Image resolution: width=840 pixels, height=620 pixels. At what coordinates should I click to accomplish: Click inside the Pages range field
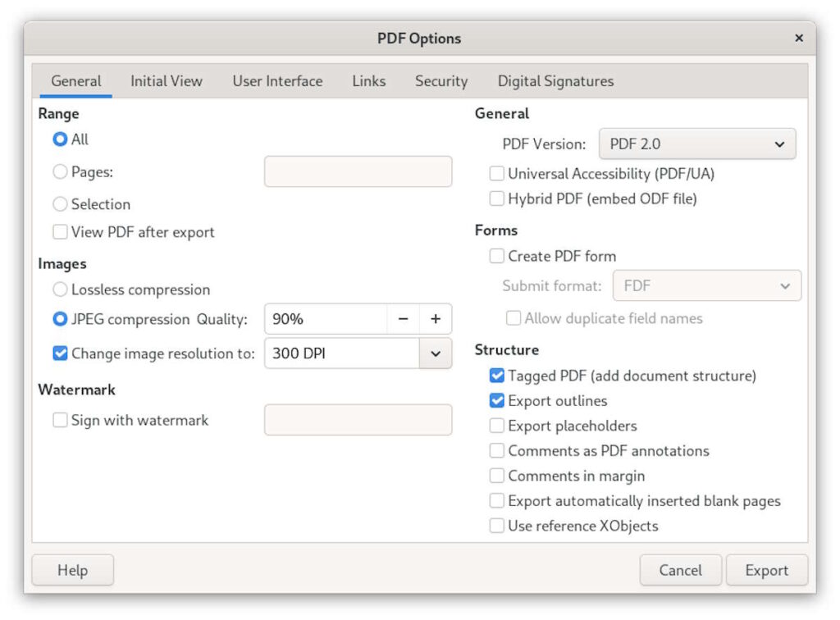[358, 171]
